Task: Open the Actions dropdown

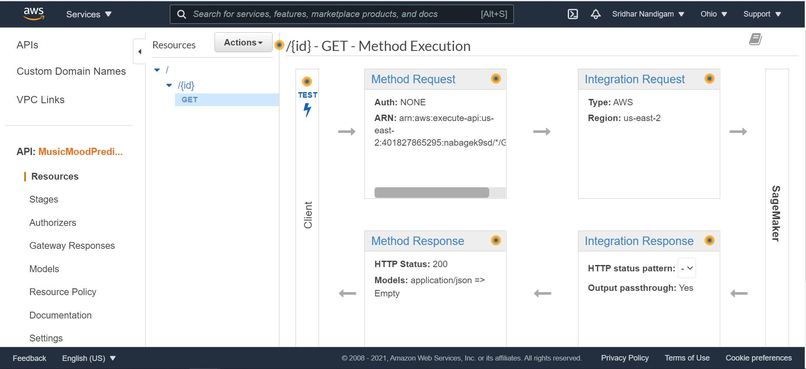Action: click(243, 43)
